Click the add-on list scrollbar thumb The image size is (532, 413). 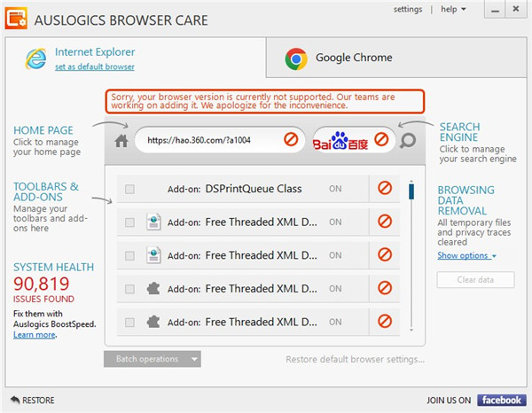[411, 191]
